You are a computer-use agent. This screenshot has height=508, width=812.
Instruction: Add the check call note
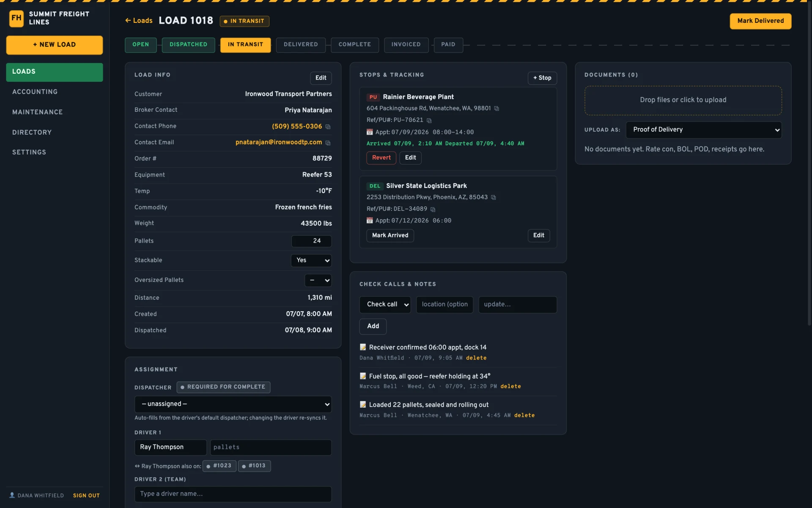pyautogui.click(x=373, y=326)
